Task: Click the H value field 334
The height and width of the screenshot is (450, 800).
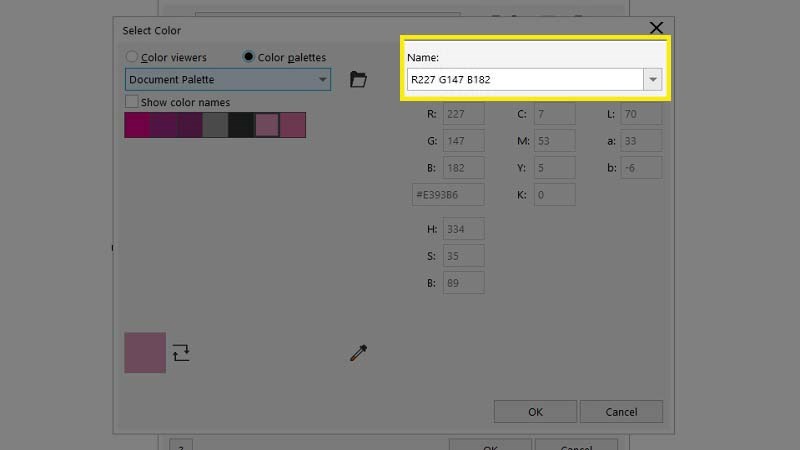Action: 463,229
